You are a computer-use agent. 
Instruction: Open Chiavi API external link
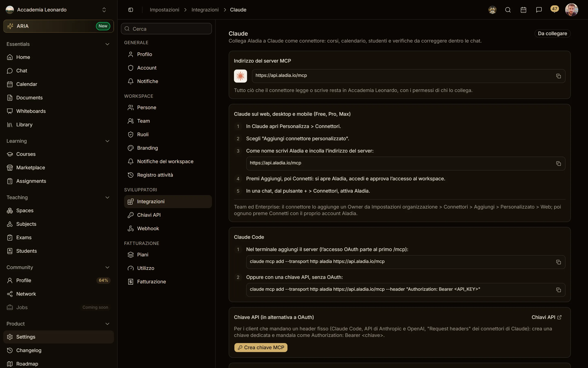(546, 317)
